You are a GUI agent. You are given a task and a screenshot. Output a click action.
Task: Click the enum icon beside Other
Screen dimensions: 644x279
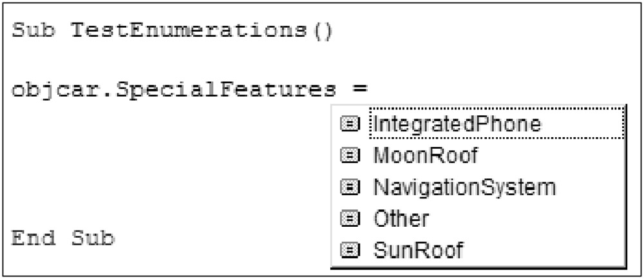[x=350, y=219]
